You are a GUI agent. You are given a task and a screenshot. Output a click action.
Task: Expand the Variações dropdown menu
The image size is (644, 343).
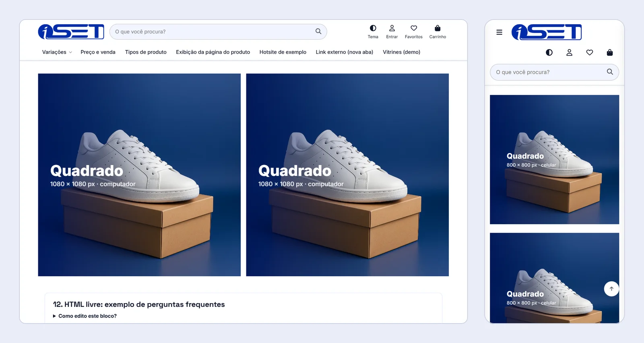(57, 52)
